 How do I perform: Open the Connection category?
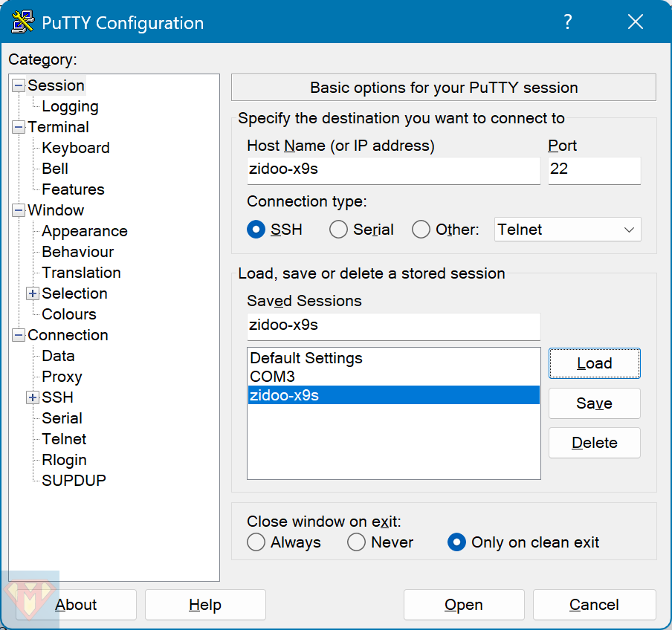click(68, 335)
